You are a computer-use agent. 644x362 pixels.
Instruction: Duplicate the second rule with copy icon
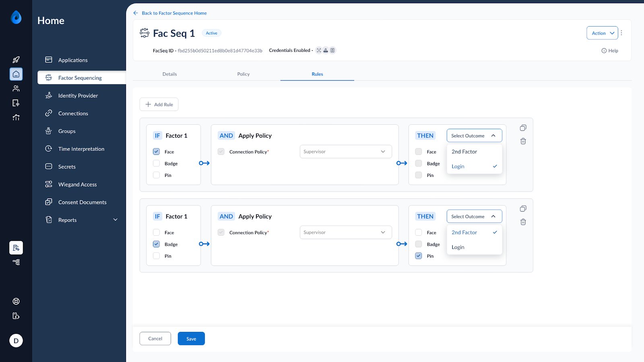click(523, 209)
